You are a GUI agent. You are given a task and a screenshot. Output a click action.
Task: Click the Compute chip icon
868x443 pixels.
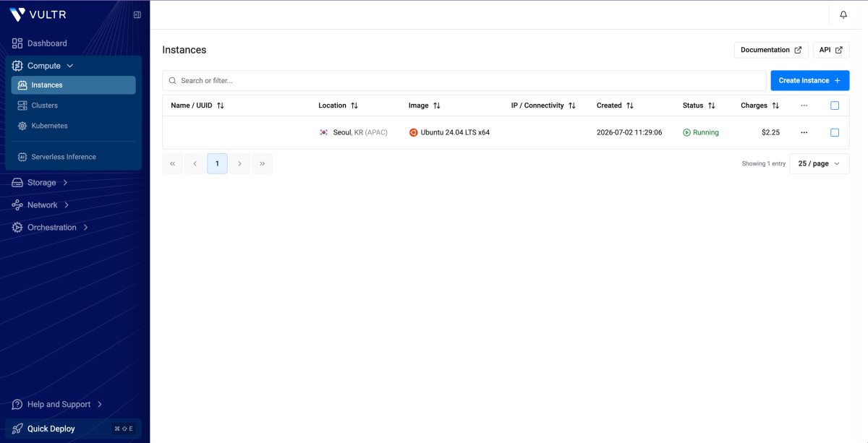tap(17, 66)
